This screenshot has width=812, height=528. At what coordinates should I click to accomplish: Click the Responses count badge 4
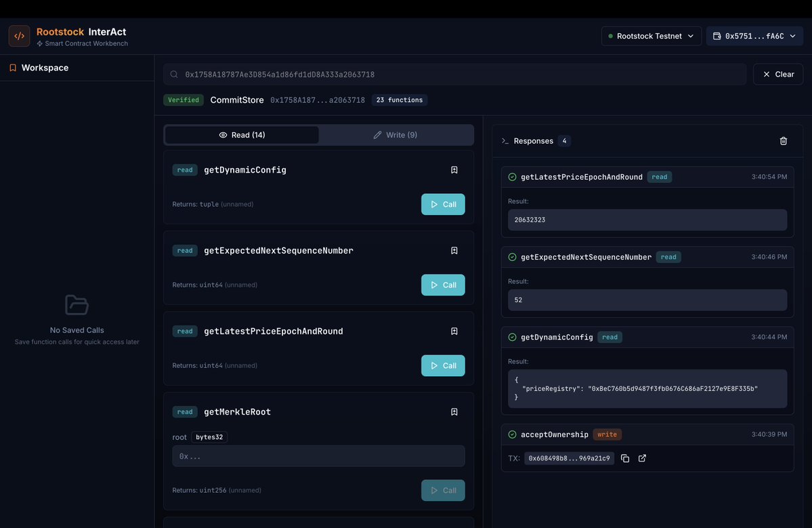[x=564, y=141]
